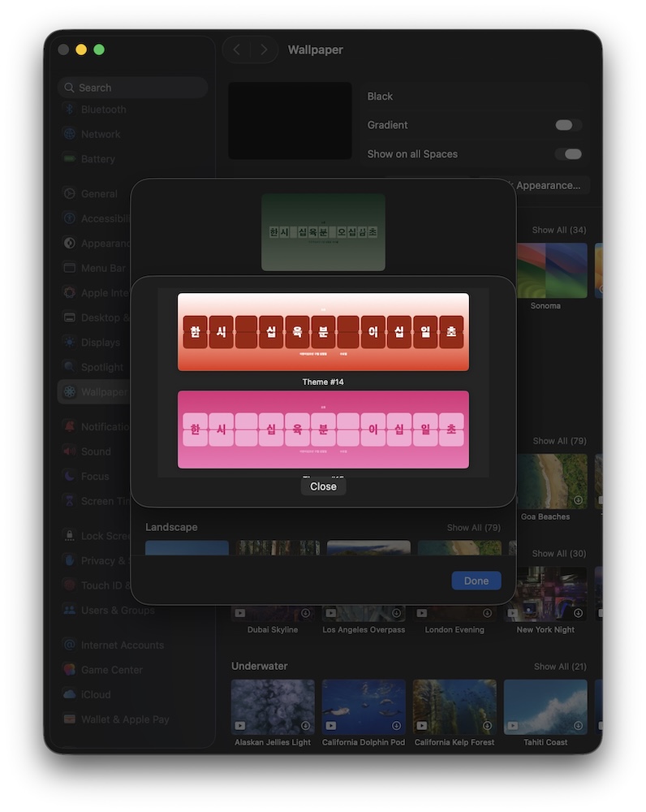Viewport: 646px width, 812px height.
Task: Choose the pink theme thumbnail
Action: click(x=323, y=430)
